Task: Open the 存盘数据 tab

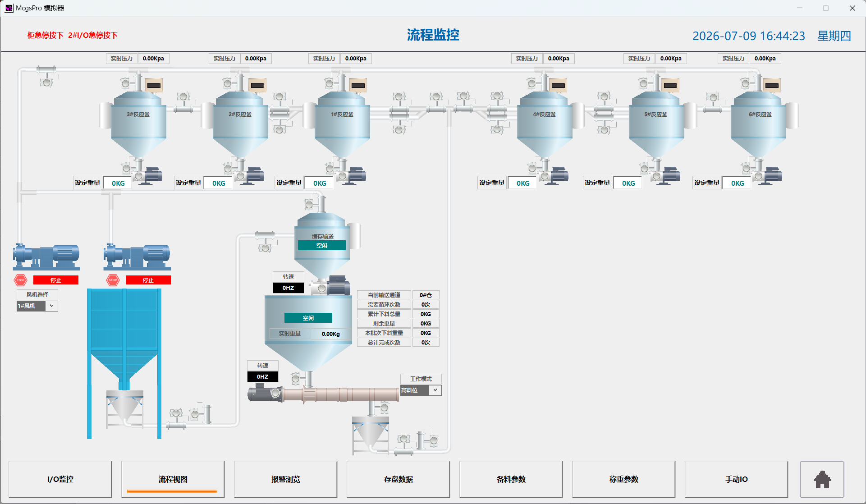Action: (x=399, y=479)
